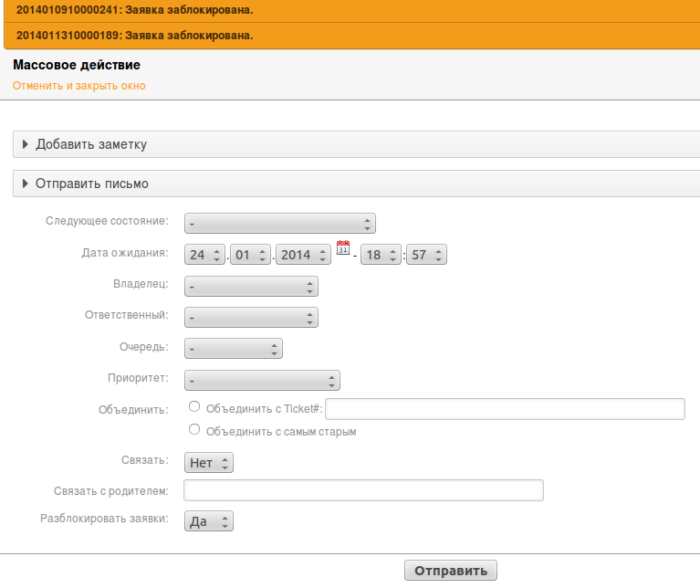Open the day dropdown showing 24
Image resolution: width=700 pixels, height=588 pixels.
[204, 255]
